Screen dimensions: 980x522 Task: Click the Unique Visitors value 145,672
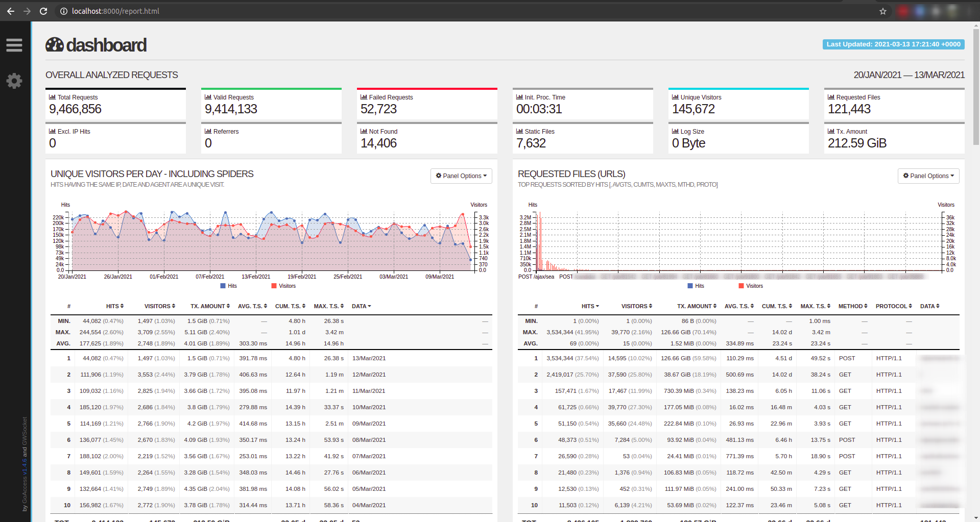point(694,109)
